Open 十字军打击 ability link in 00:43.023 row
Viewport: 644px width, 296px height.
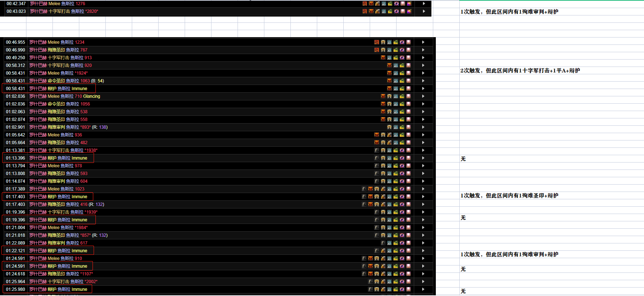(x=59, y=11)
